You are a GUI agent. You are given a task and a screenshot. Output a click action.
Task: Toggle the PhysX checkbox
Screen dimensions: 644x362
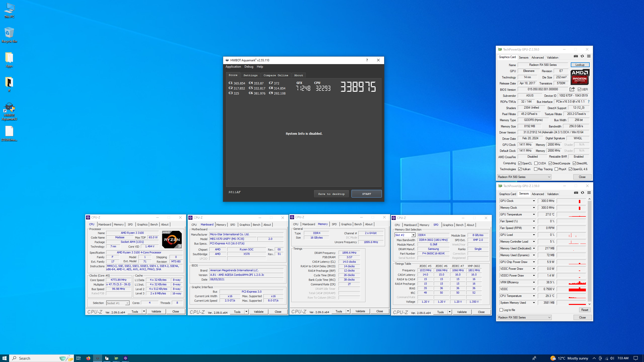click(556, 169)
